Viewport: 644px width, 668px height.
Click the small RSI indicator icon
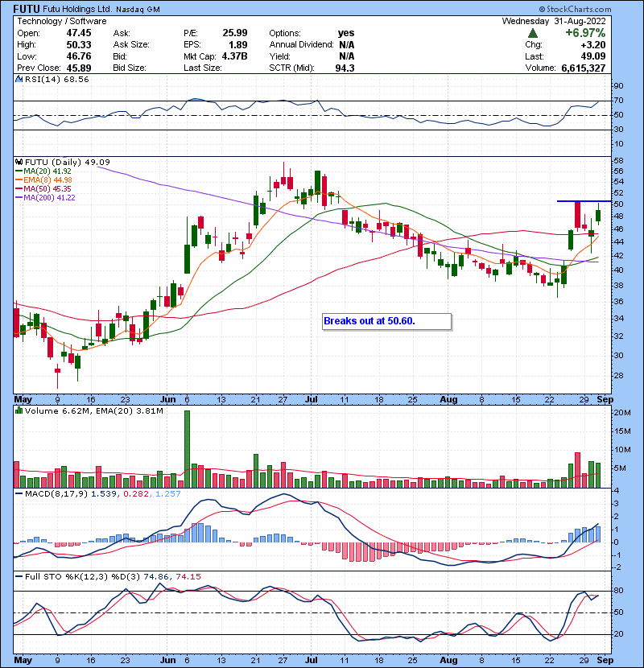(19, 79)
